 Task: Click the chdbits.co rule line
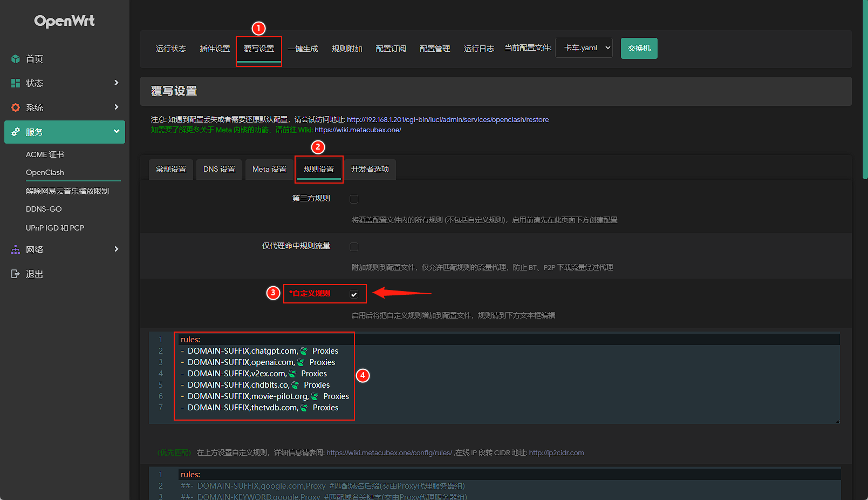tap(255, 385)
